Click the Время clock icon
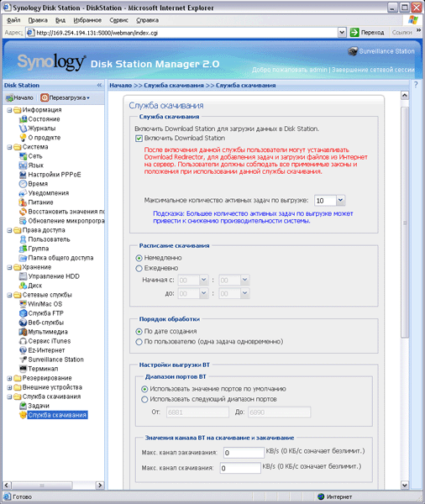 pos(23,184)
